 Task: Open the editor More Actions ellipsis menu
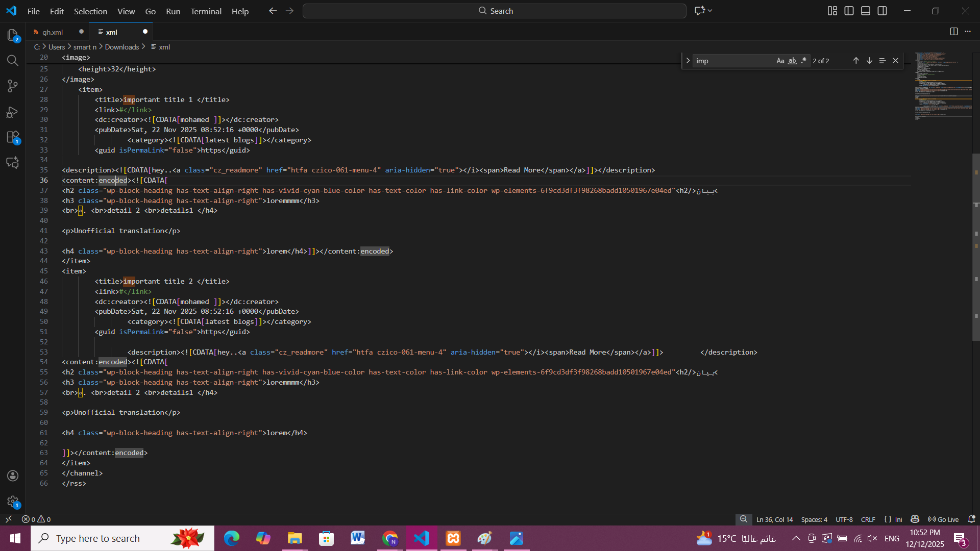968,32
